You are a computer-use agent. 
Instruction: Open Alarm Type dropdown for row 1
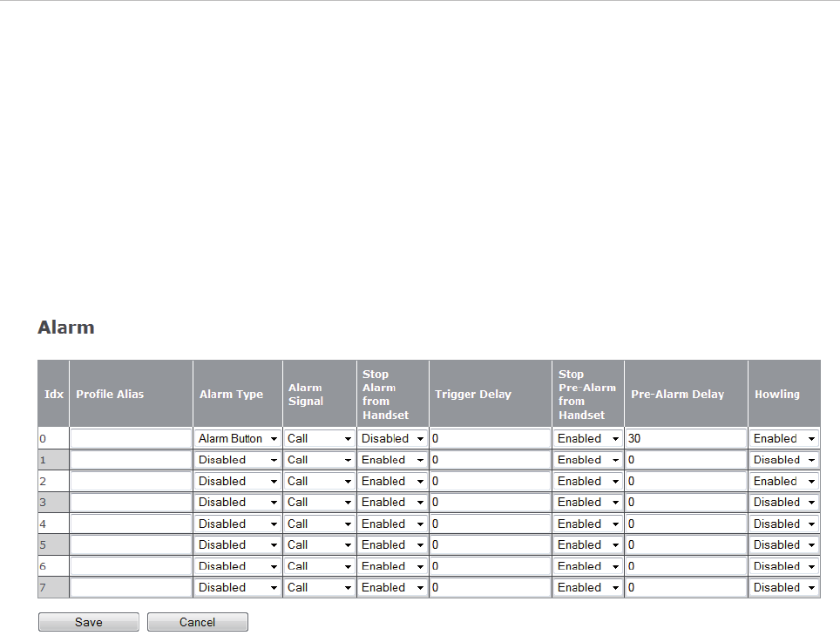pos(237,460)
